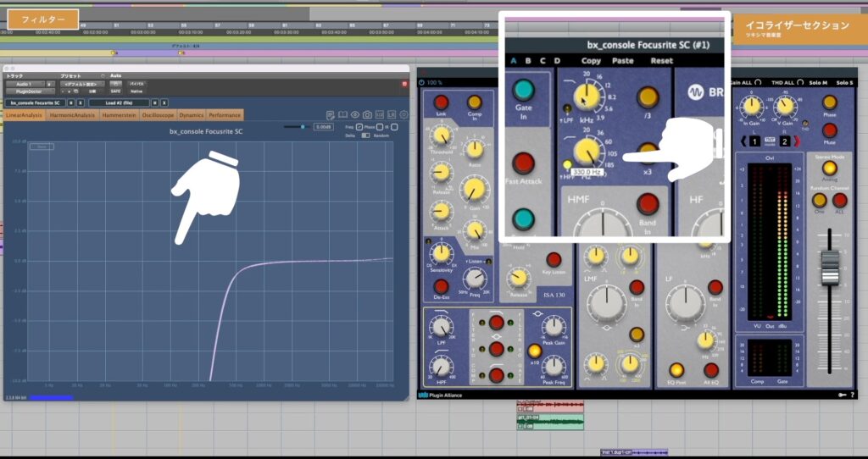Click the Random Channel ALL button

840,200
